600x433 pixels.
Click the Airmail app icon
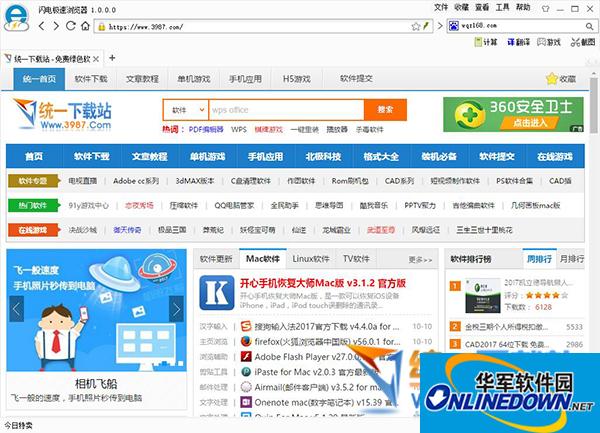click(x=246, y=387)
